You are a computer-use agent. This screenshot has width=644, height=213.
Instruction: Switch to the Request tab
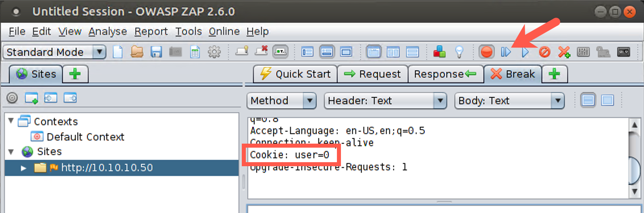372,74
